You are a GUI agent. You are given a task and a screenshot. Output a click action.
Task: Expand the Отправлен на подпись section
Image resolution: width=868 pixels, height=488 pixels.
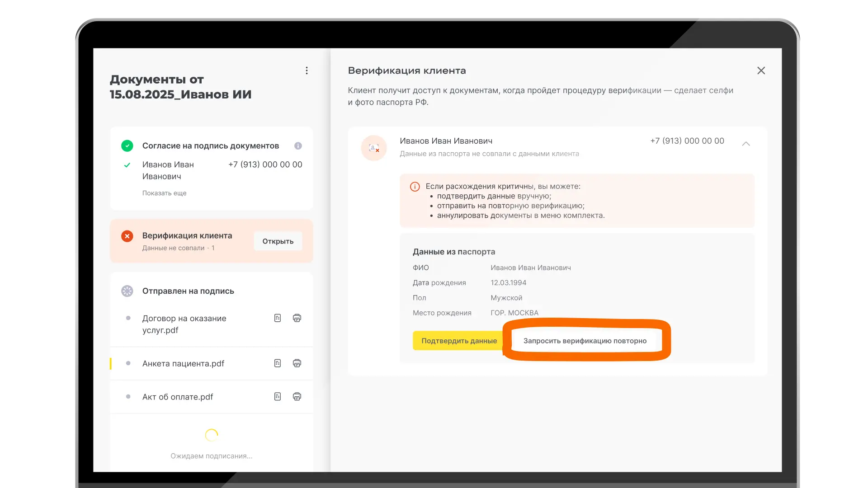coord(188,291)
